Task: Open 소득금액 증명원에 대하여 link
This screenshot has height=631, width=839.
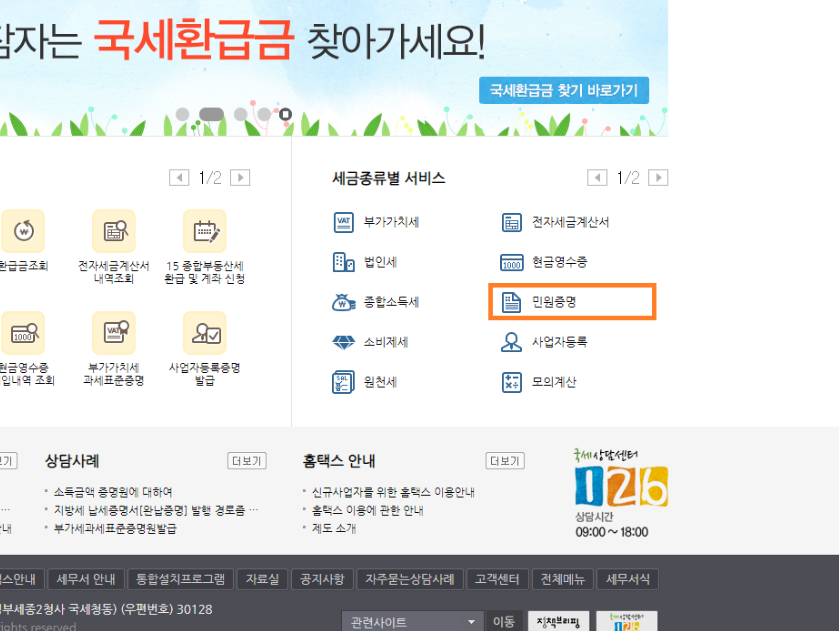Action: coord(113,492)
